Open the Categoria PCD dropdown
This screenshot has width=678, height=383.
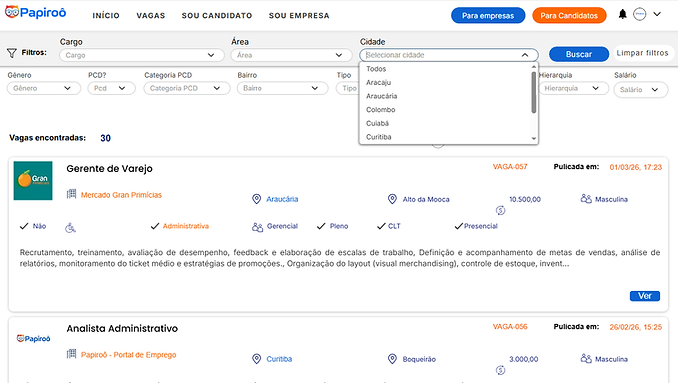pyautogui.click(x=187, y=88)
